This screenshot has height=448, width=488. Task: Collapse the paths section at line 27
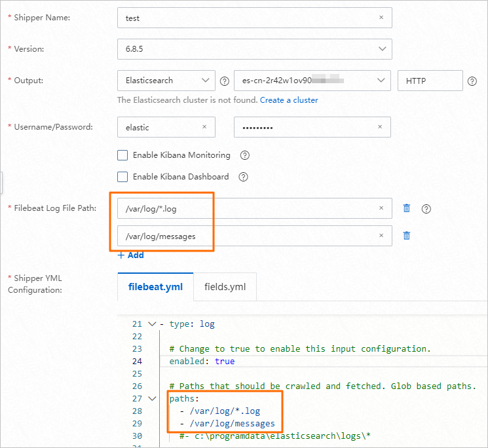tap(152, 398)
